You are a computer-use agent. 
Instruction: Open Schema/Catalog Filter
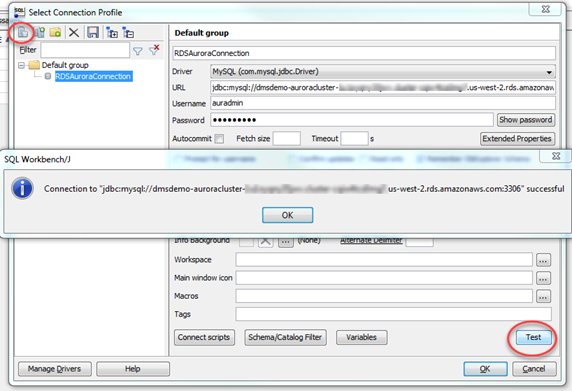[285, 337]
